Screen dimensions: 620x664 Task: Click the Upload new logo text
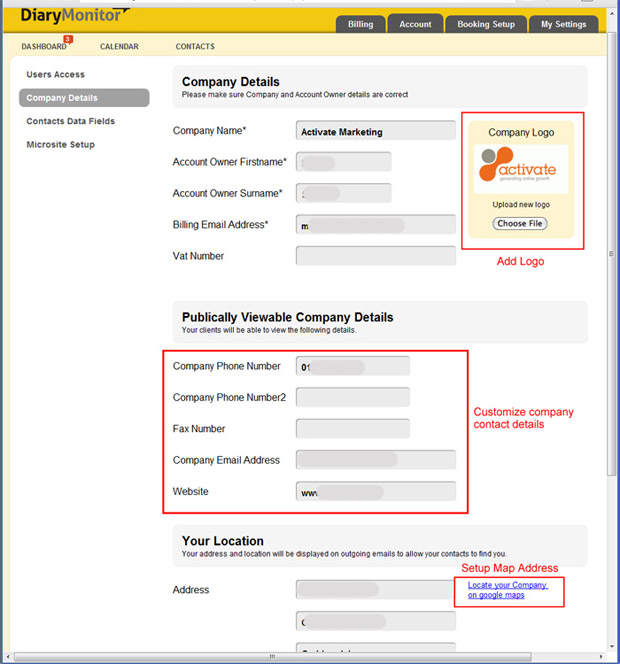pyautogui.click(x=521, y=205)
